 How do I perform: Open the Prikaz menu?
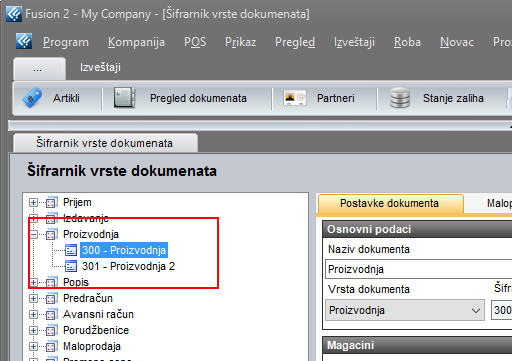[240, 42]
